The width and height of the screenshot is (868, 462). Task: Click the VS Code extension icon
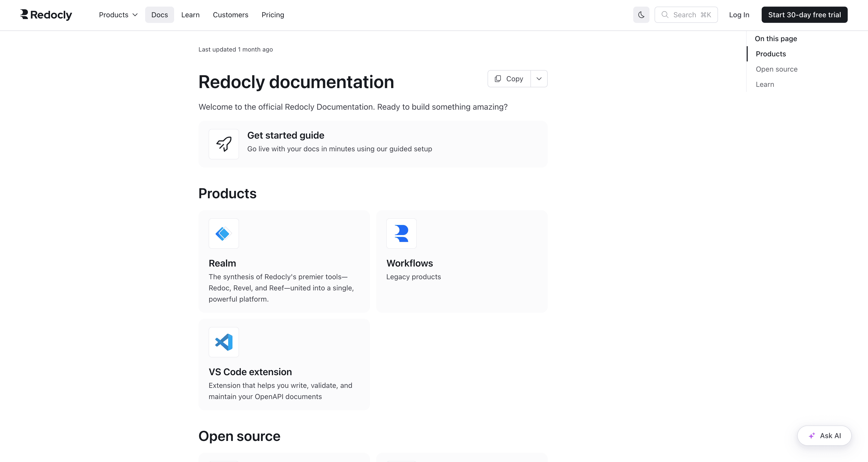coord(224,342)
